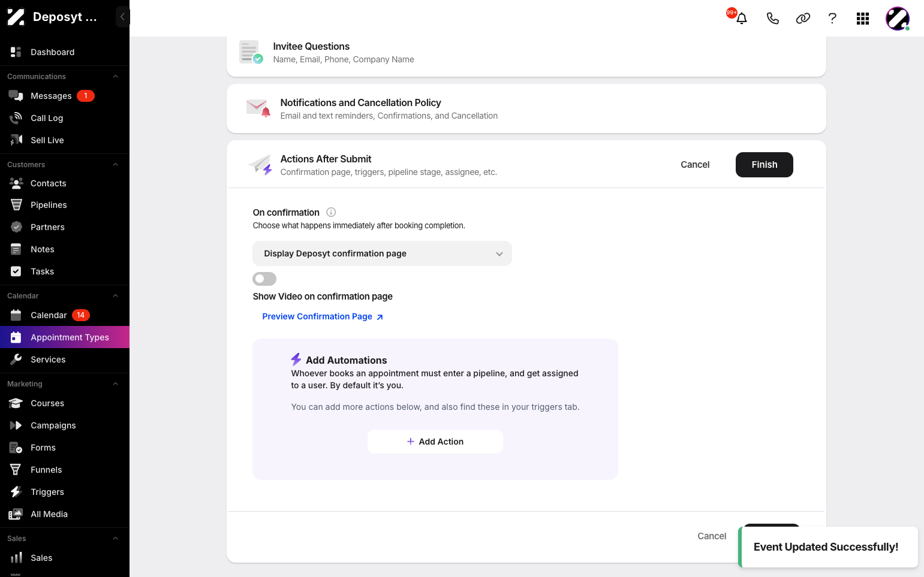
Task: Collapse the Sales sidebar section
Action: 116,539
